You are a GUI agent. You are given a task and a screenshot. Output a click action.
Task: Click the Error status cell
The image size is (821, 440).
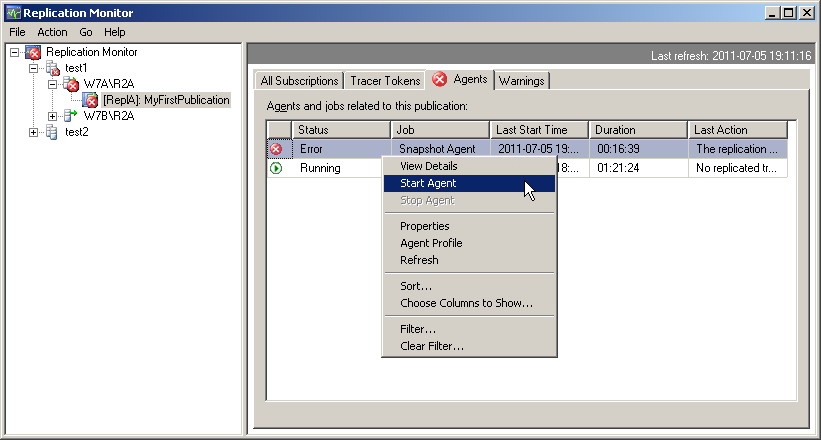pos(341,149)
